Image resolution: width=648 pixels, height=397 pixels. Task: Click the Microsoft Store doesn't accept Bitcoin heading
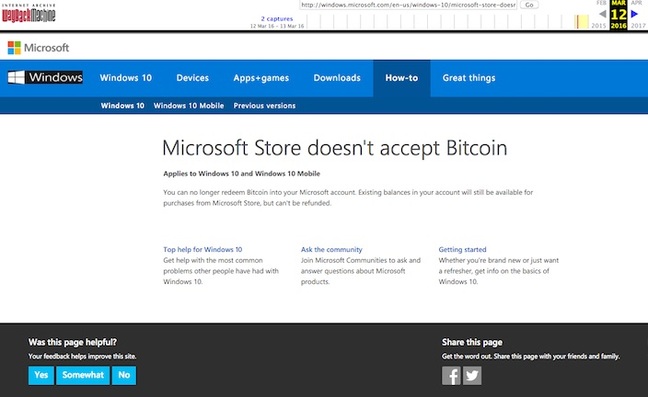335,148
